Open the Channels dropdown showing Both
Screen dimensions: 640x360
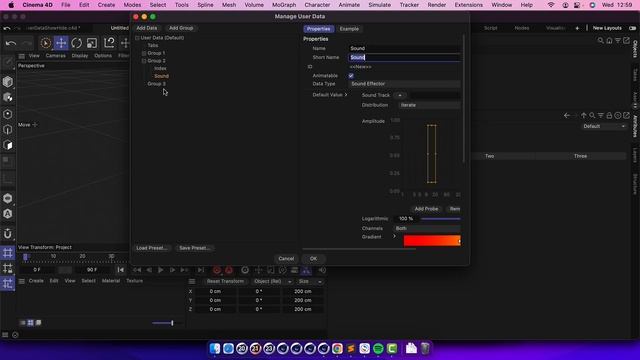tap(427, 229)
